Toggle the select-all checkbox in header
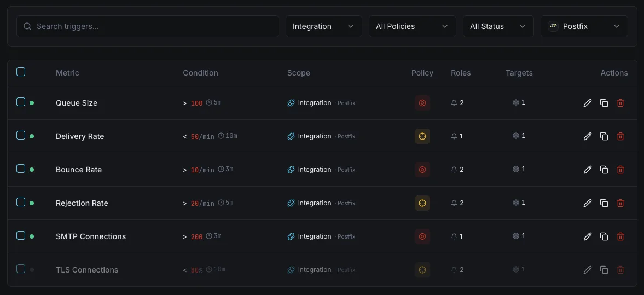644x295 pixels. point(21,72)
